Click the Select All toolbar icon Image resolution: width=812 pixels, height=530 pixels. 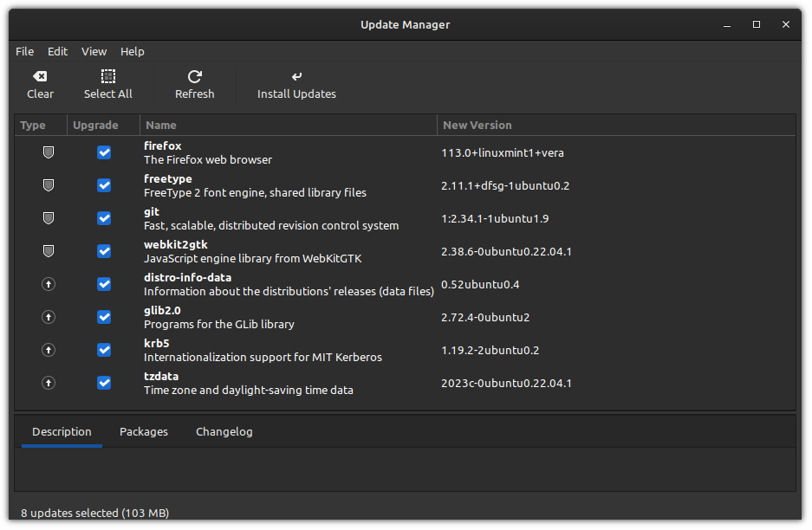click(x=107, y=76)
